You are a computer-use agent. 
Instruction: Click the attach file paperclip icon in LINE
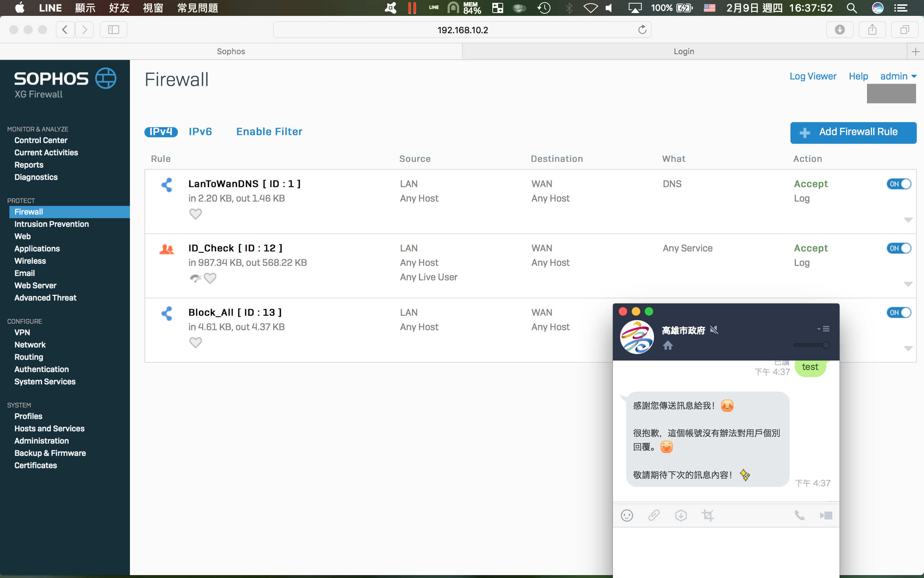pyautogui.click(x=654, y=515)
